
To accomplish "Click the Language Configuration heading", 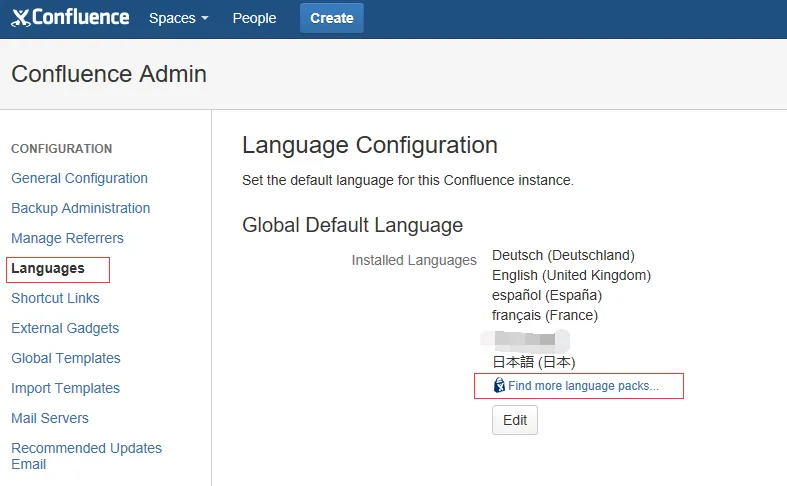I will pos(370,145).
